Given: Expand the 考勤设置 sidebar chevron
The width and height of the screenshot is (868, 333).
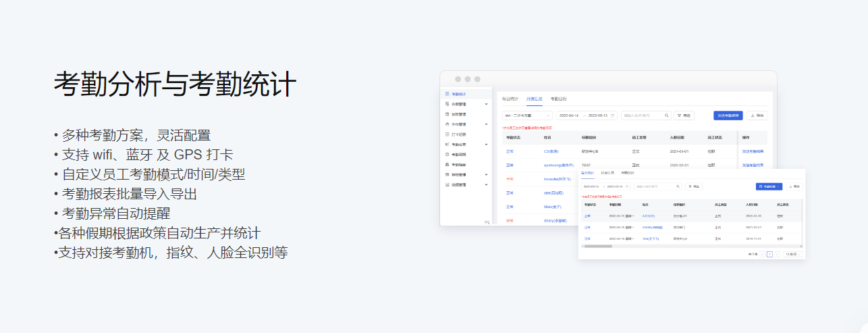Looking at the screenshot, I should (486, 145).
